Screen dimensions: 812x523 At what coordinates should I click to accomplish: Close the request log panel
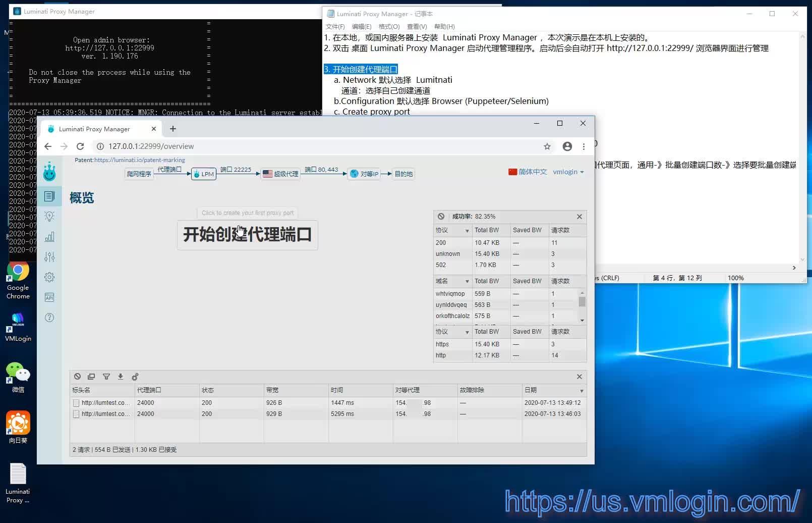pyautogui.click(x=579, y=377)
